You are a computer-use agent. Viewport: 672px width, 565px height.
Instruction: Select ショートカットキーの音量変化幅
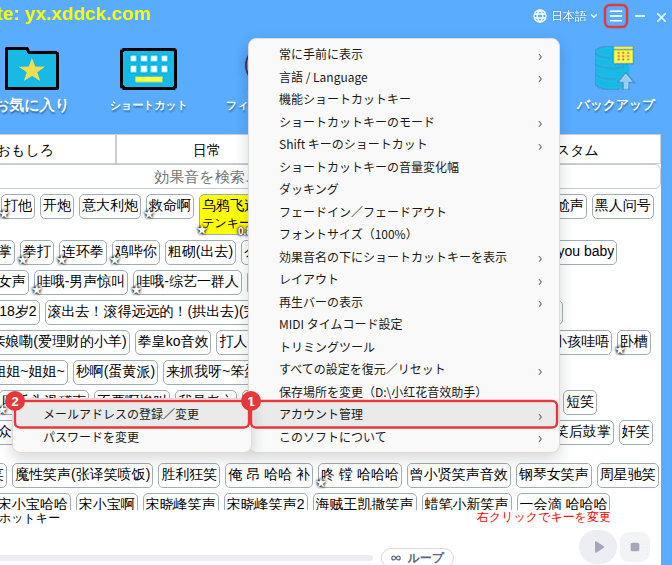click(405, 167)
